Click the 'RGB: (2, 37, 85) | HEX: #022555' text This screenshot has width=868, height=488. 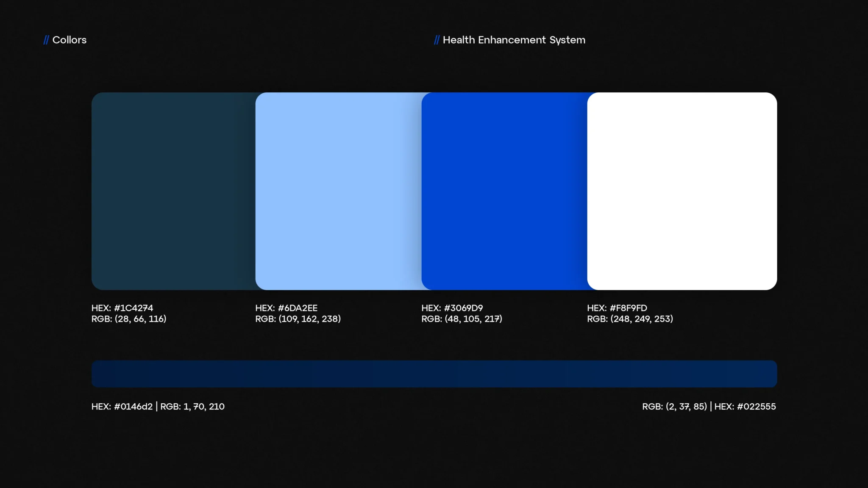709,407
